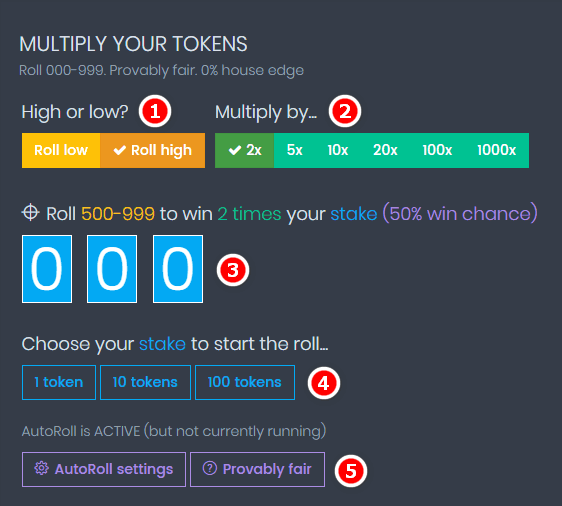
Task: Click the crosshair target icon before Roll 500-999
Action: click(30, 213)
